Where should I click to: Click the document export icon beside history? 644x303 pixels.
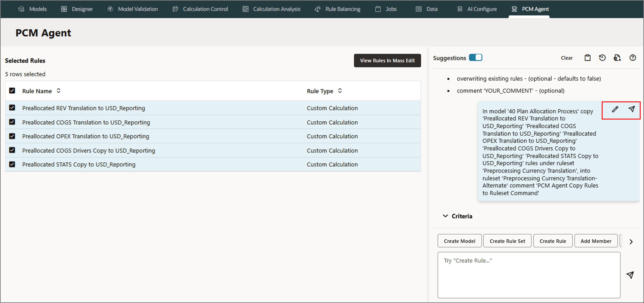(x=617, y=58)
